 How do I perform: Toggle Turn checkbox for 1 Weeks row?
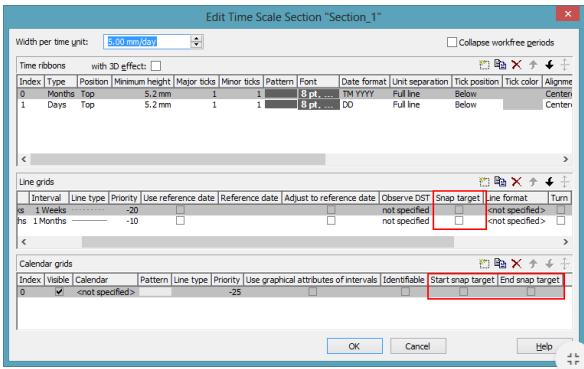pyautogui.click(x=561, y=210)
